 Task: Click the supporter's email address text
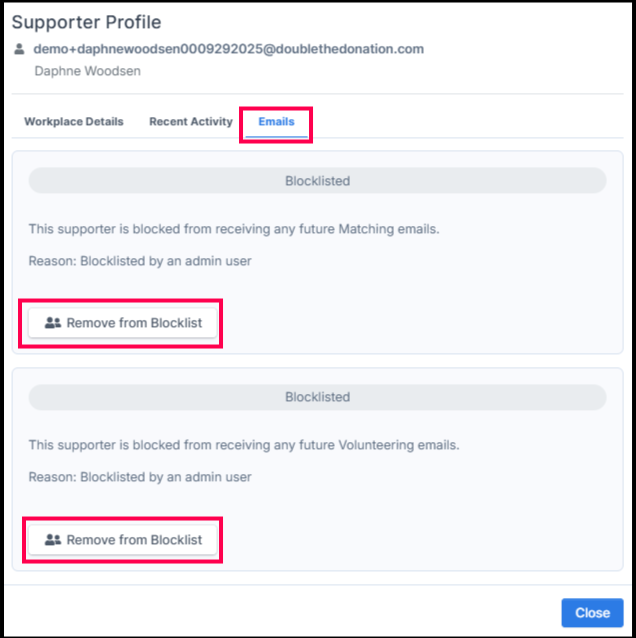pos(229,49)
